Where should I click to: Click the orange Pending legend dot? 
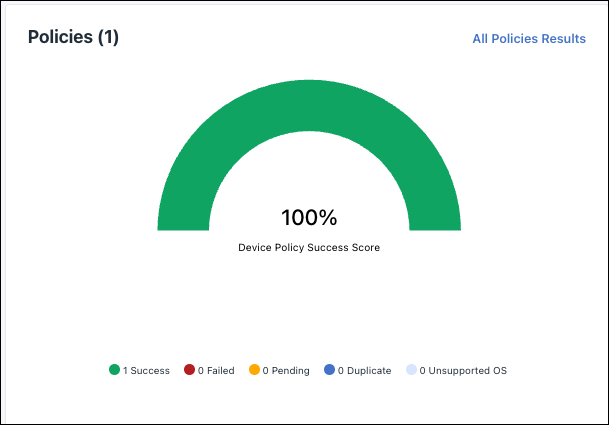pos(254,369)
